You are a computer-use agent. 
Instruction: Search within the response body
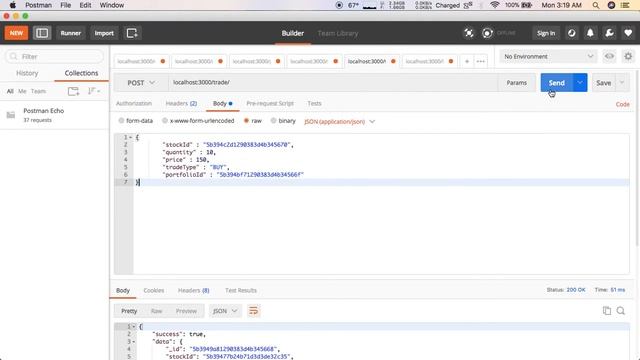[621, 311]
